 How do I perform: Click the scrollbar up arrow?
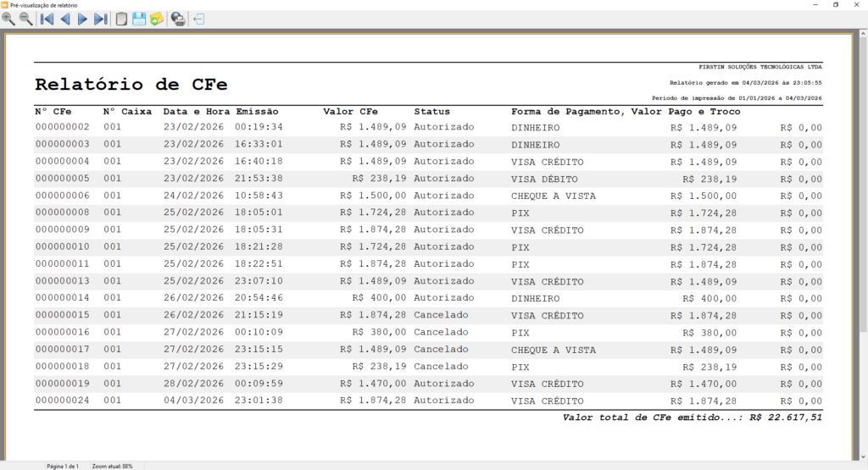pos(863,34)
